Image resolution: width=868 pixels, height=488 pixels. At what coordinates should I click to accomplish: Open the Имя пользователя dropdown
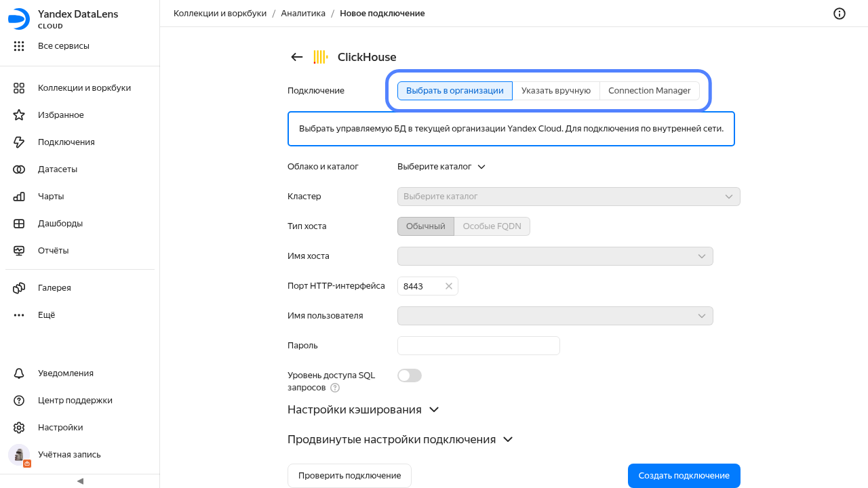point(555,316)
